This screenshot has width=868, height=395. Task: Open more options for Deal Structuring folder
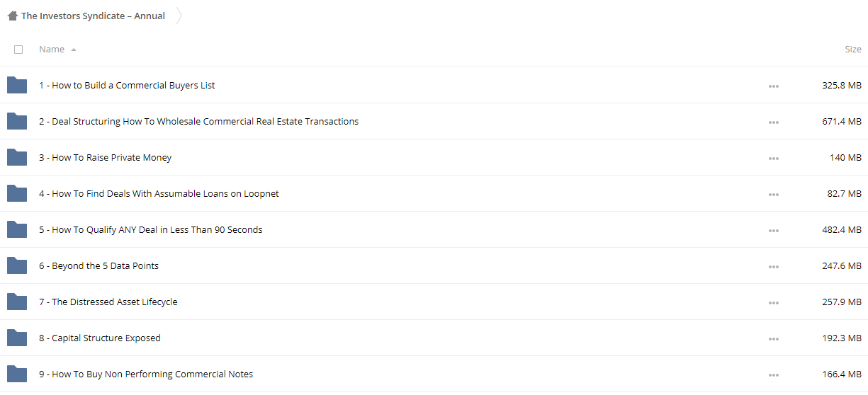tap(773, 122)
